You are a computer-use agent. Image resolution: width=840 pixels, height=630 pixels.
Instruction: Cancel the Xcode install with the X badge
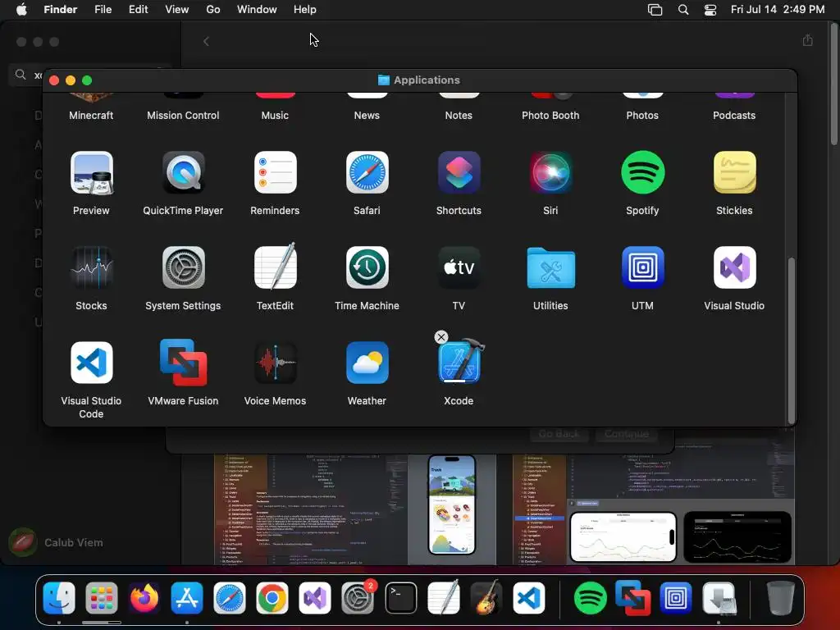pos(441,337)
